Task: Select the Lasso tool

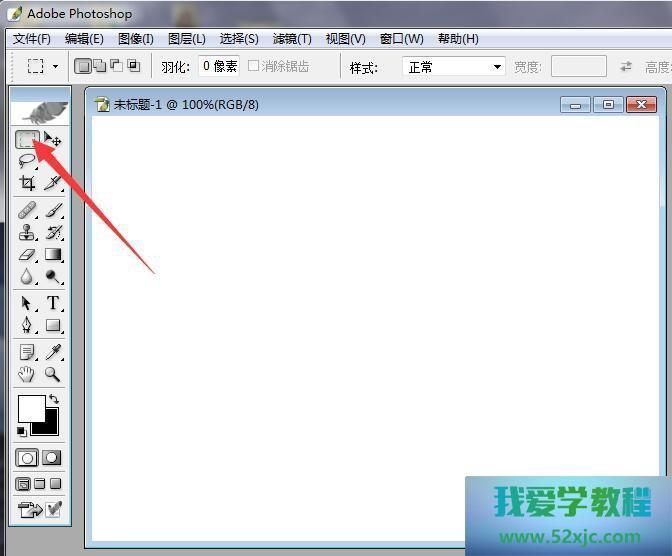Action: point(27,161)
